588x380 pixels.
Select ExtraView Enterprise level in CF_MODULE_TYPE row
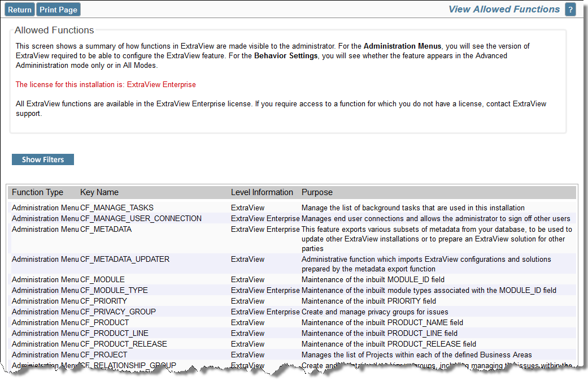click(x=265, y=290)
